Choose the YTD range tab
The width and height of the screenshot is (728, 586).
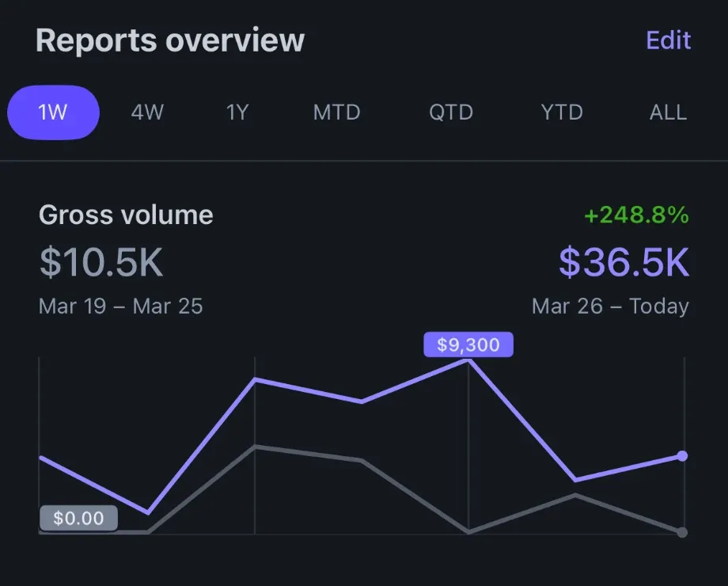coord(562,112)
